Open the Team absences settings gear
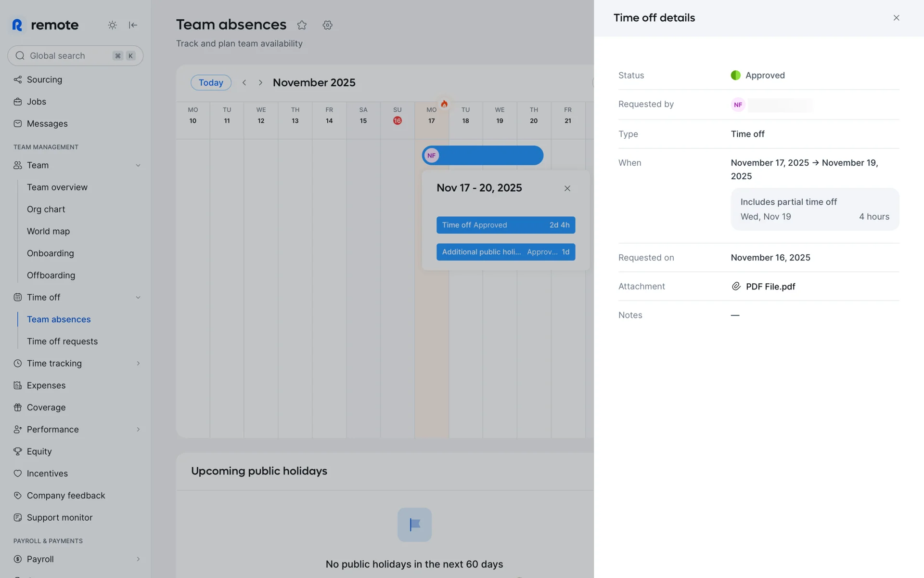This screenshot has width=924, height=578. click(328, 25)
